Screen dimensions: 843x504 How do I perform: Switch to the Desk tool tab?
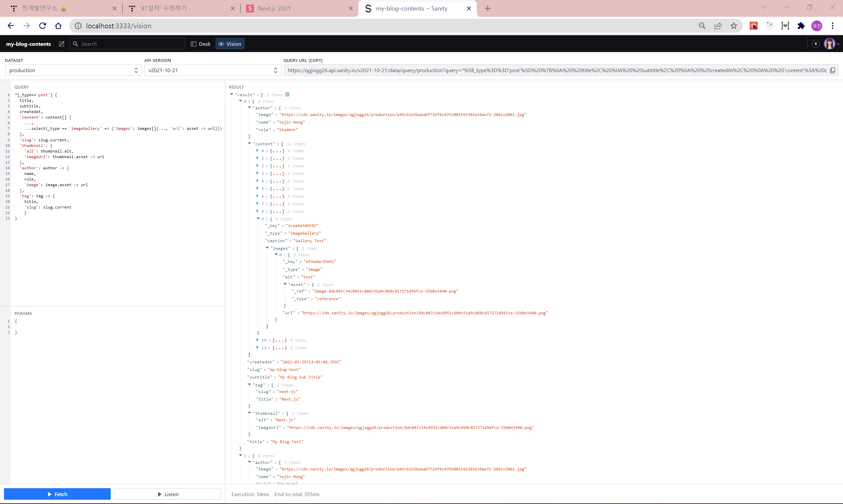pos(201,44)
